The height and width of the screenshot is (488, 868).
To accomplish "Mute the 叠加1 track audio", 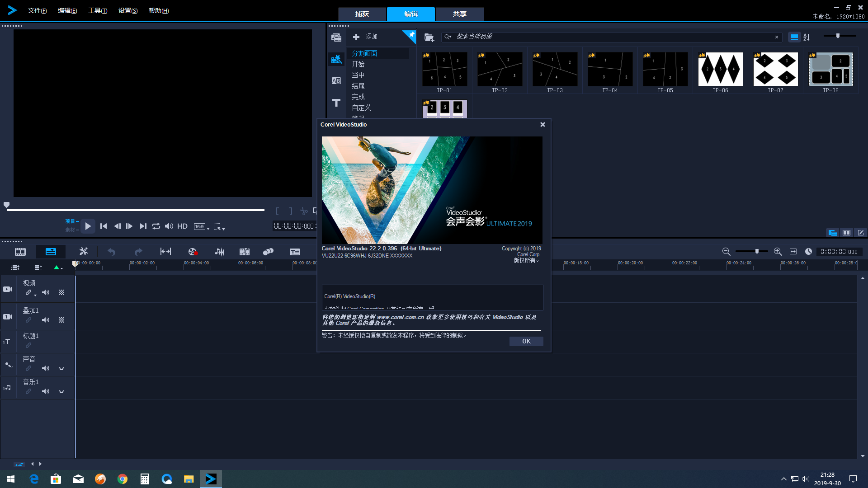I will (x=46, y=320).
